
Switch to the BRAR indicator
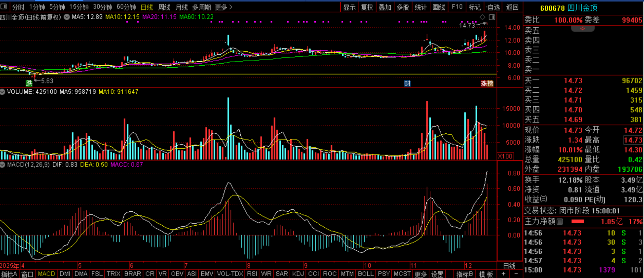click(132, 274)
